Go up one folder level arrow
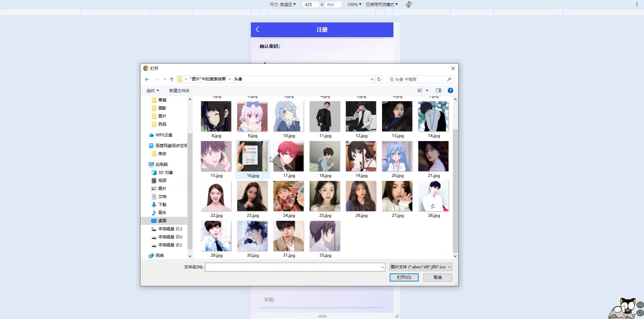 coord(172,79)
